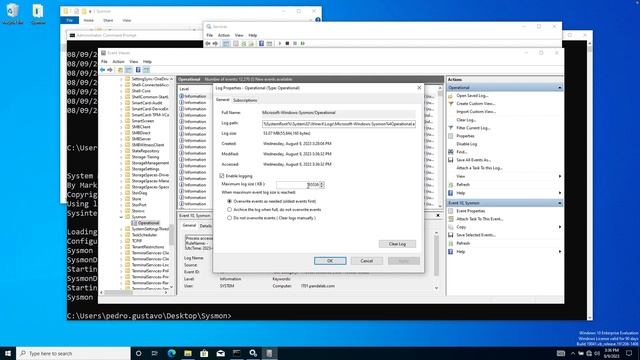Expand the Store tree folder
This screenshot has height=360, width=640.
click(x=121, y=199)
